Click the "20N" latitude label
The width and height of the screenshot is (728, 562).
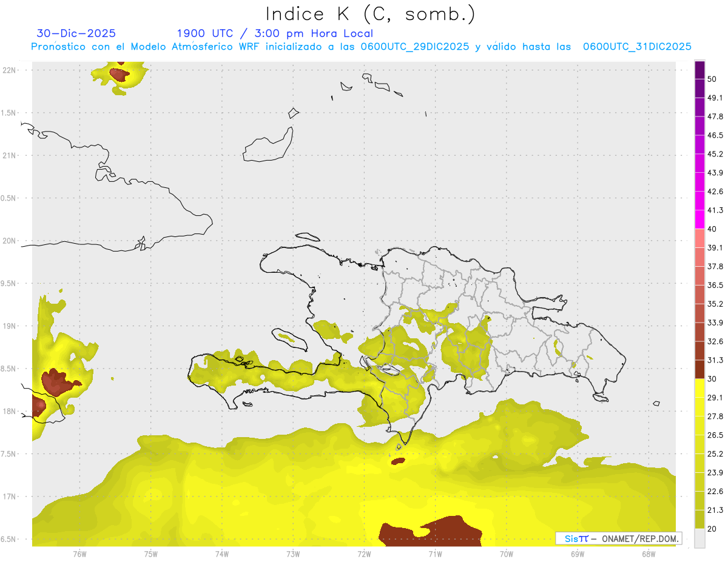9,241
